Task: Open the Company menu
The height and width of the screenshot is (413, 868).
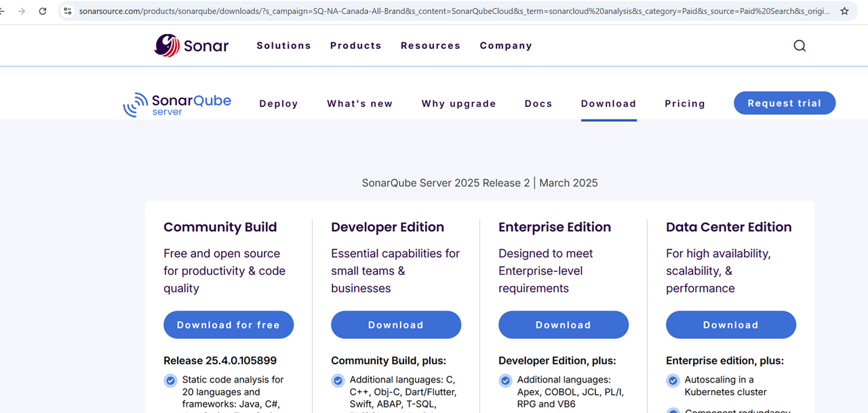Action: [506, 45]
